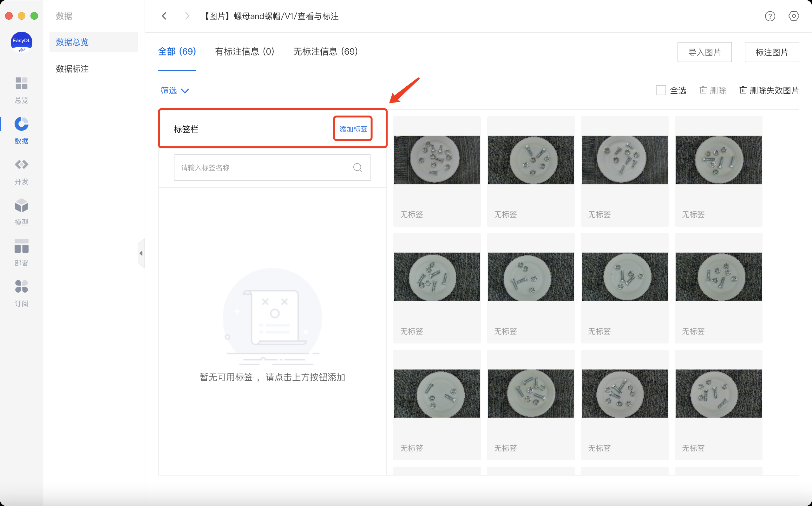Open first thumbnail in second row

(436, 276)
